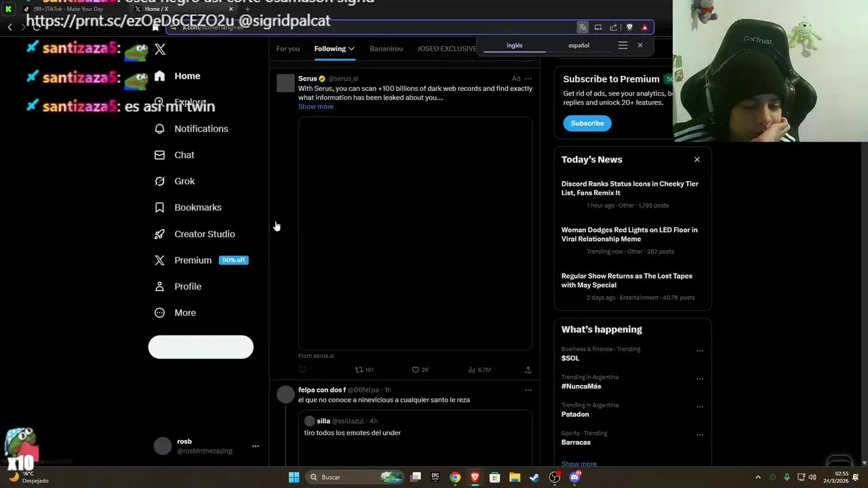The image size is (868, 488).
Task: Open Steam from taskbar
Action: [x=534, y=477]
